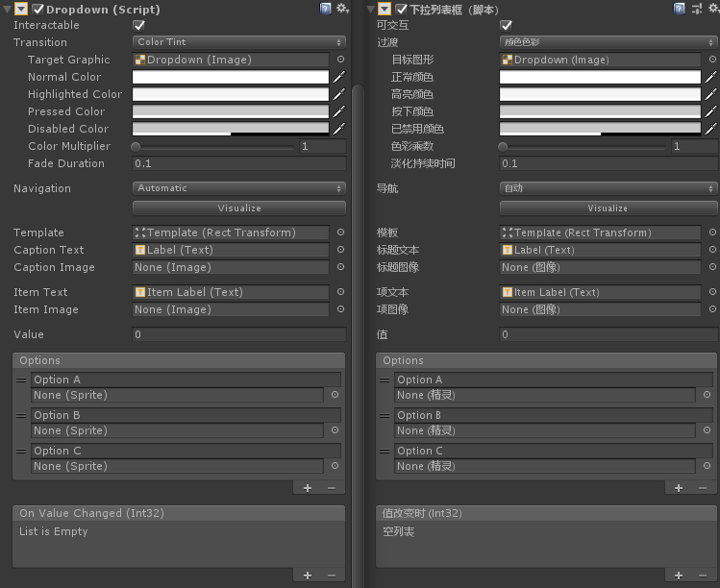Pick eyedropper for 高亮颜色
Image resolution: width=720 pixels, height=588 pixels.
(x=710, y=94)
